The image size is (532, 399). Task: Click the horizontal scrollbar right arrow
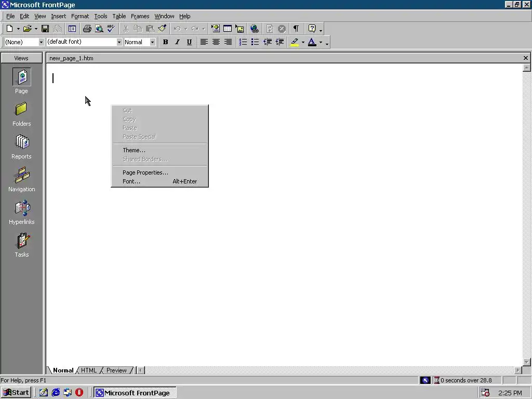[x=518, y=370]
